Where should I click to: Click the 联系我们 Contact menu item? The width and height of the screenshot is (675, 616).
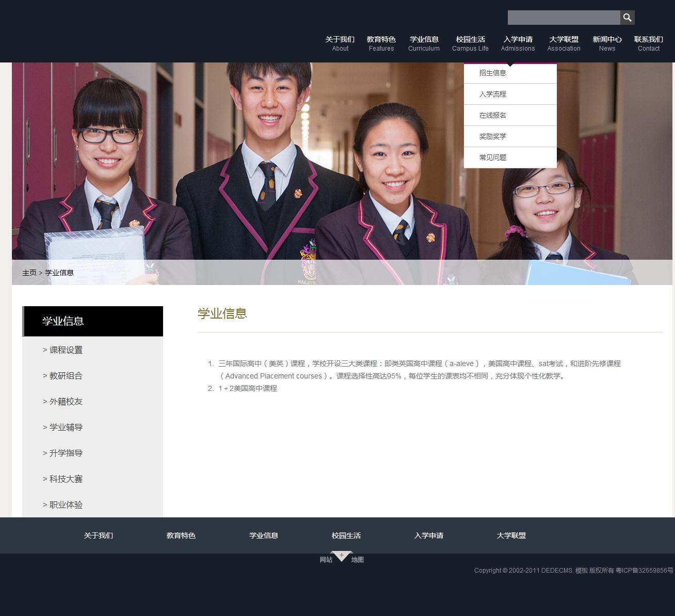click(x=648, y=43)
